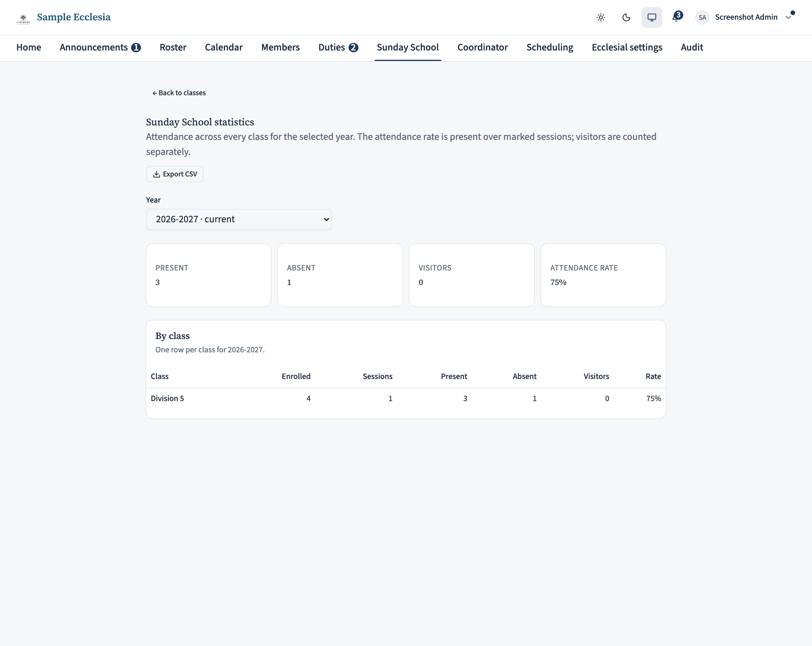Open the Audit tab
The image size is (812, 646).
692,47
